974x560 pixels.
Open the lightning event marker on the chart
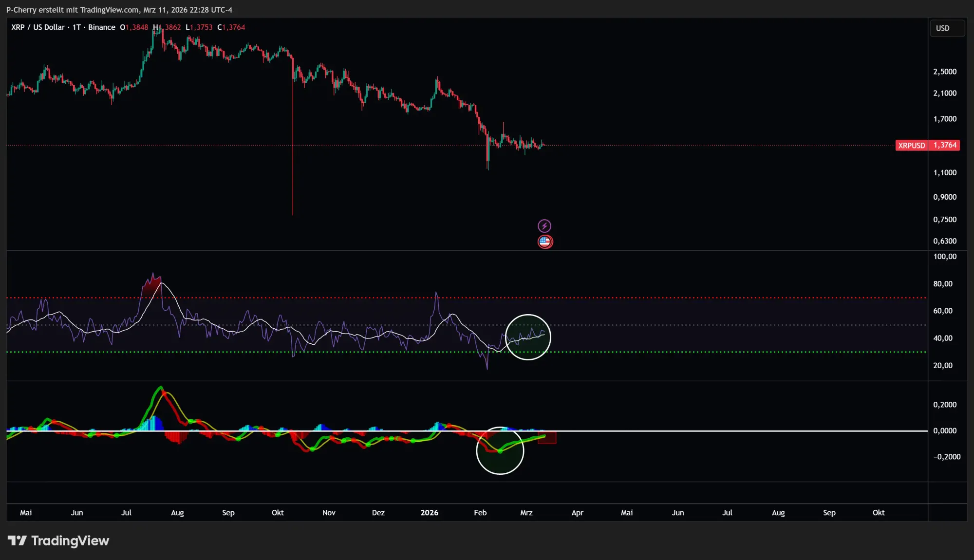[545, 225]
